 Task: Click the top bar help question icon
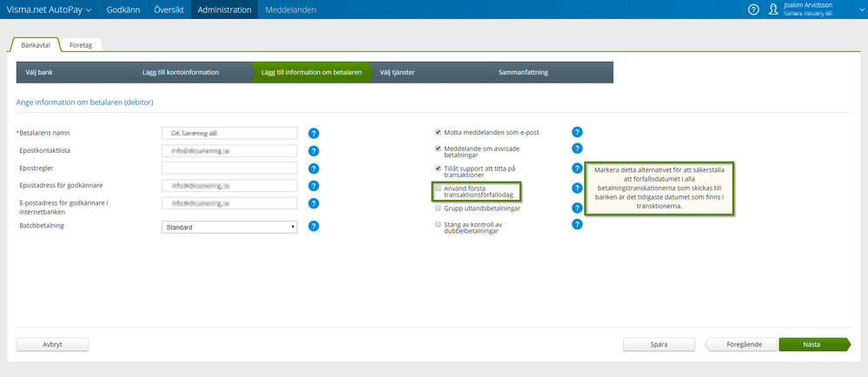[753, 10]
